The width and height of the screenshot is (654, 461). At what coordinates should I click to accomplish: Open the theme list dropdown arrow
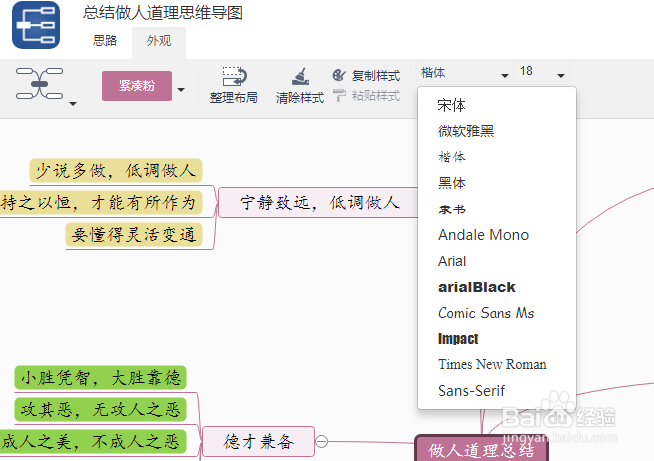(181, 89)
